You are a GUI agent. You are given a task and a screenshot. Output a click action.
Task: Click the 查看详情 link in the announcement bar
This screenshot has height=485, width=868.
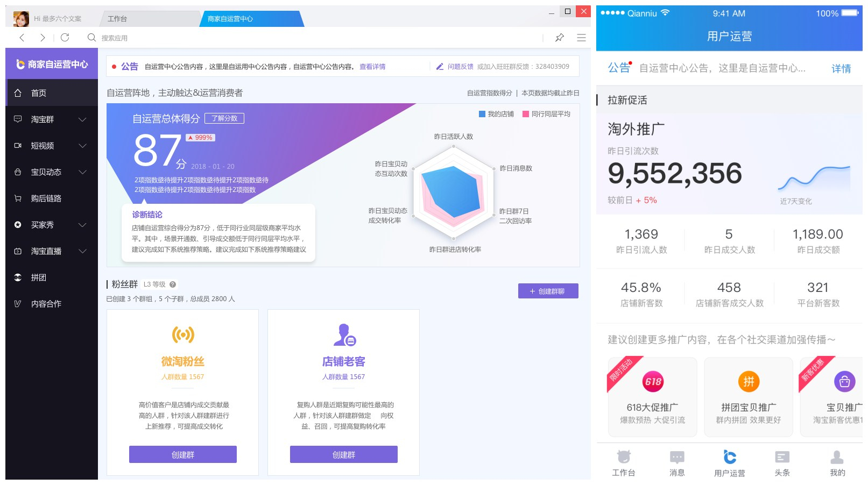pyautogui.click(x=372, y=66)
